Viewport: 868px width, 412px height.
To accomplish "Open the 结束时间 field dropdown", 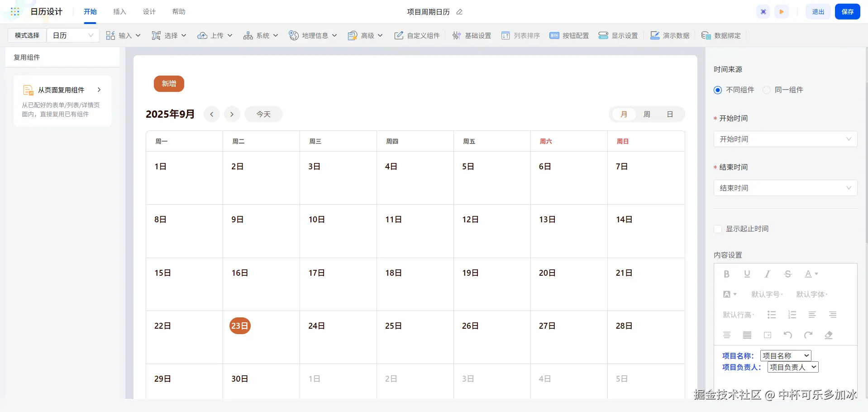I will coord(785,188).
